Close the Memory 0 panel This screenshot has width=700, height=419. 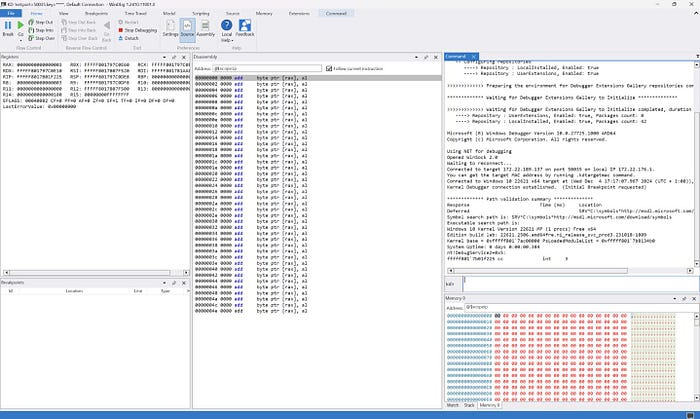(x=694, y=299)
